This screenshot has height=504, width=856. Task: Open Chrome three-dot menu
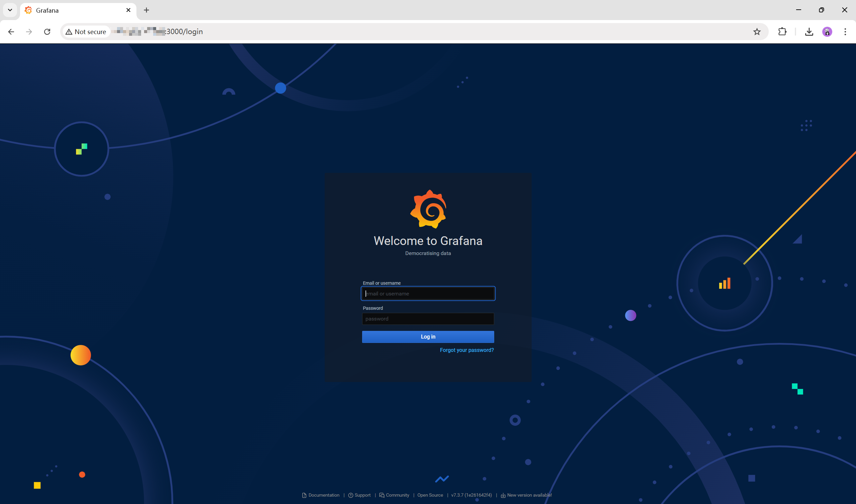click(845, 32)
